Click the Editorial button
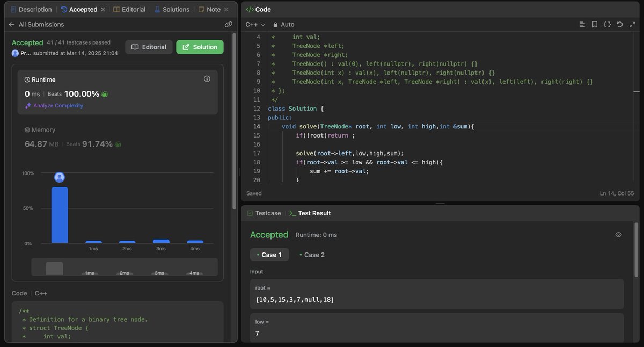This screenshot has height=347, width=644. pos(149,47)
